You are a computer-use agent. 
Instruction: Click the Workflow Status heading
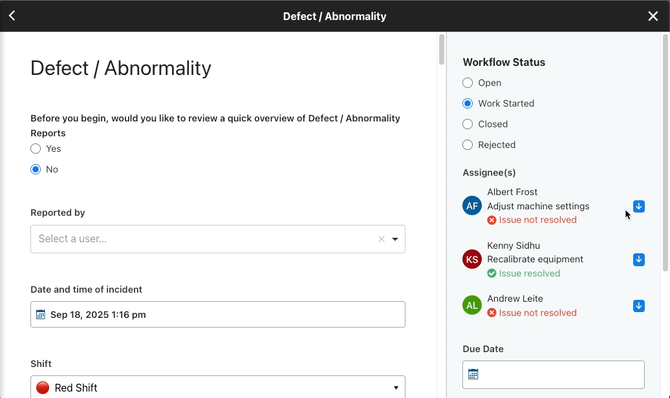(504, 62)
